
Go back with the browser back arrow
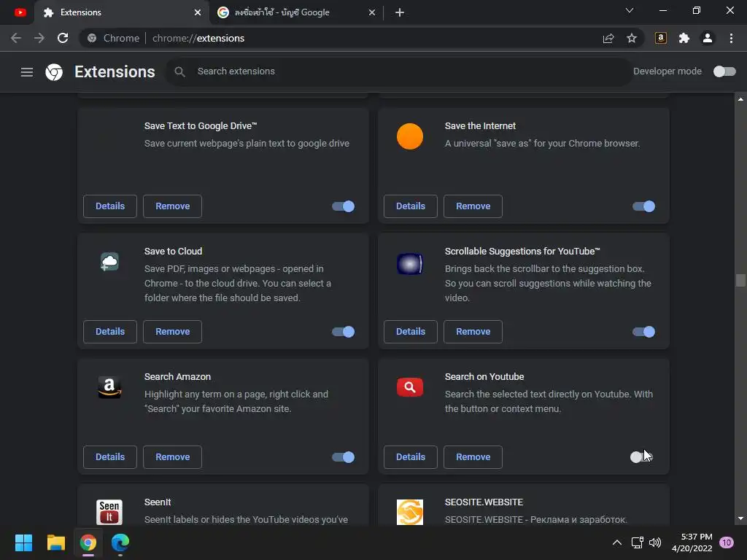click(x=16, y=38)
